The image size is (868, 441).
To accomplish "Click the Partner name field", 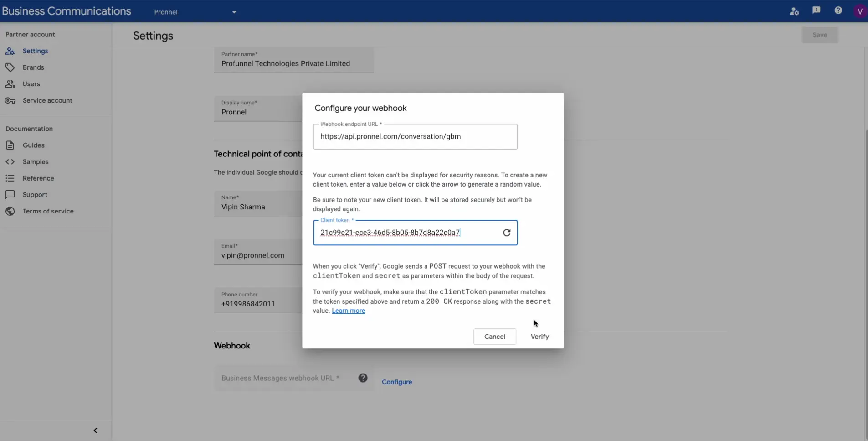I will [294, 60].
